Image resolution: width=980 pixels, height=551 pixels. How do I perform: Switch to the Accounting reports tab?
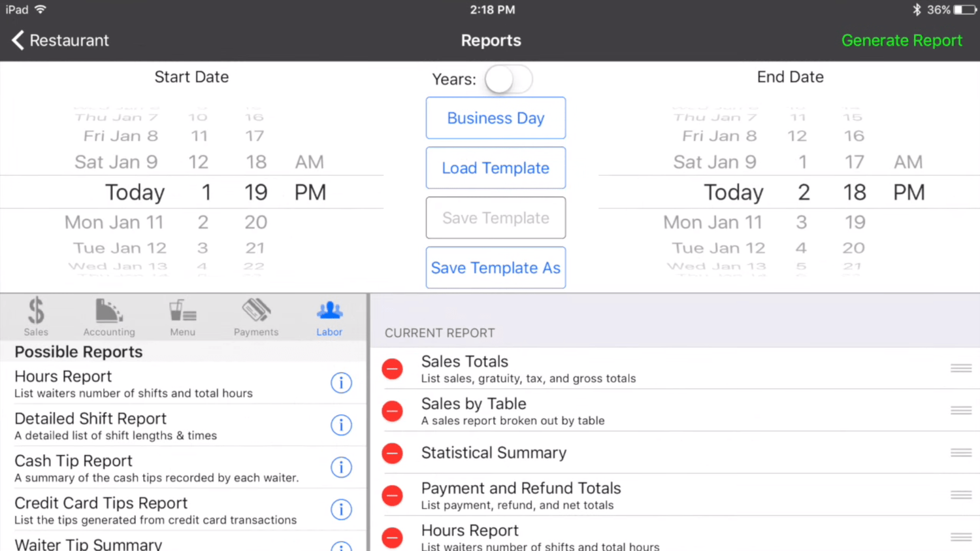[x=108, y=317]
